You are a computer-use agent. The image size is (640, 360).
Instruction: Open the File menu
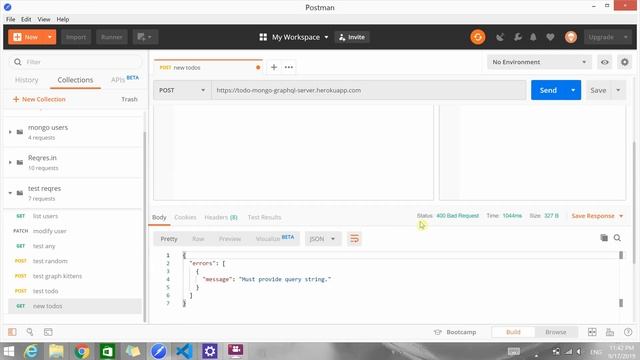[11, 19]
